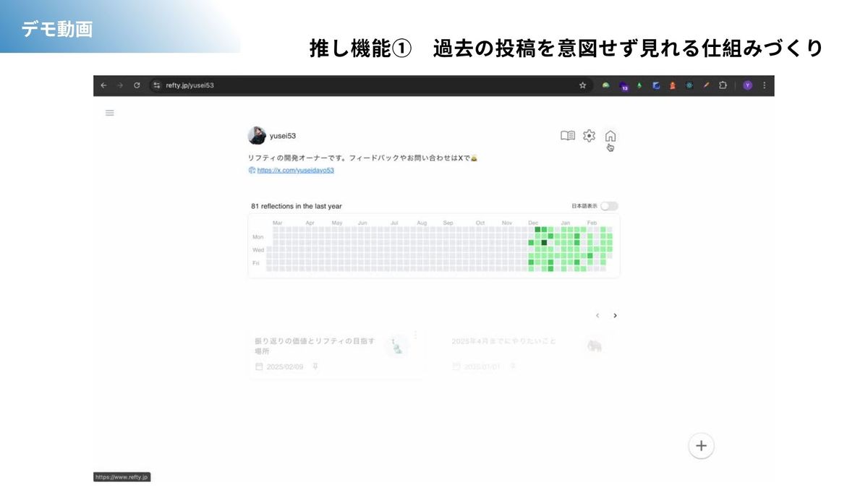
Task: Click the yusei53 profile avatar
Action: click(256, 136)
